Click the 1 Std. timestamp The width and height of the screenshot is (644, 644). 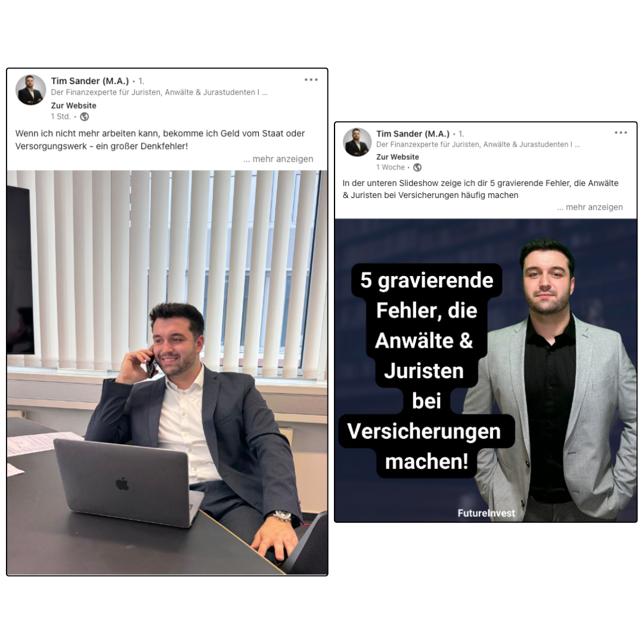[x=61, y=117]
